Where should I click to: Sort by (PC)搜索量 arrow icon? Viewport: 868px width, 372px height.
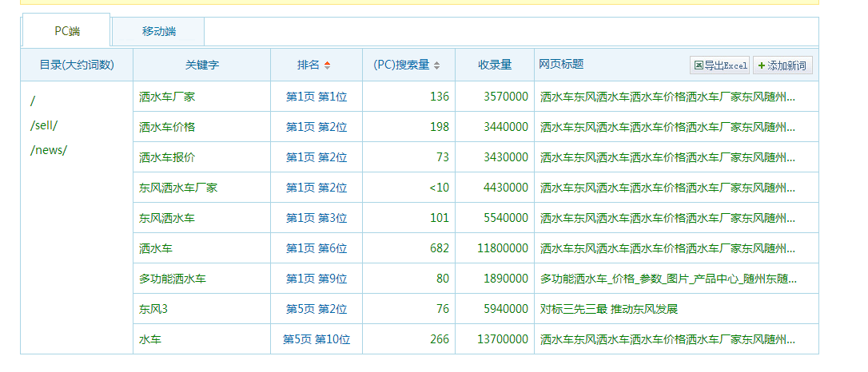(x=436, y=65)
